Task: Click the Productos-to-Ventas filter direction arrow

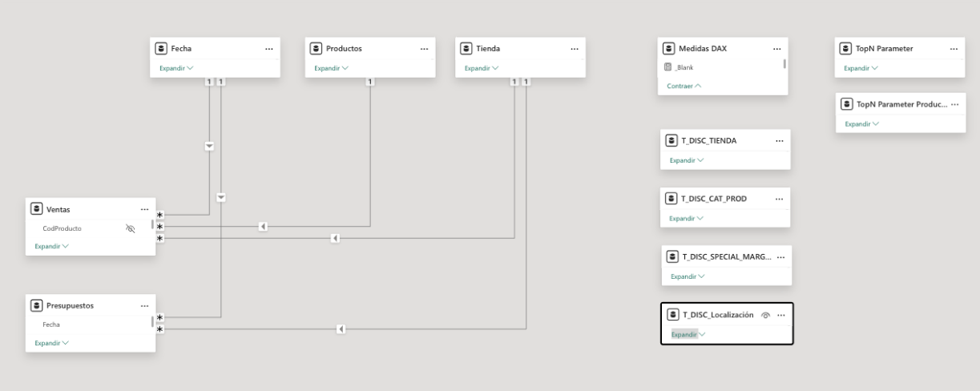Action: [263, 227]
